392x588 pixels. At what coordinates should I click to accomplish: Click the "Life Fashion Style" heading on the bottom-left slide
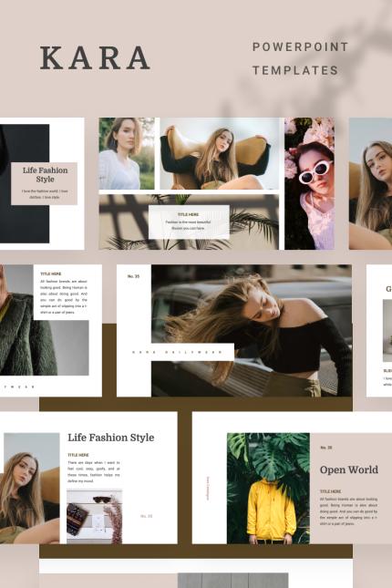[x=111, y=438]
